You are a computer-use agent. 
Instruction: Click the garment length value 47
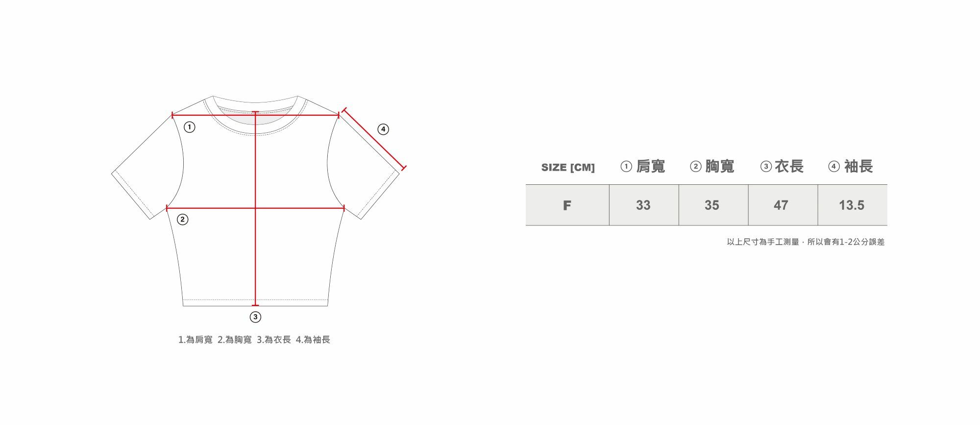pos(781,205)
